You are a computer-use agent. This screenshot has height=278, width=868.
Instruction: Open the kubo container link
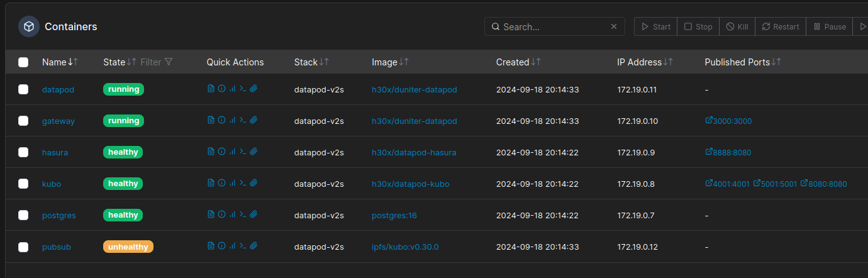pyautogui.click(x=52, y=184)
